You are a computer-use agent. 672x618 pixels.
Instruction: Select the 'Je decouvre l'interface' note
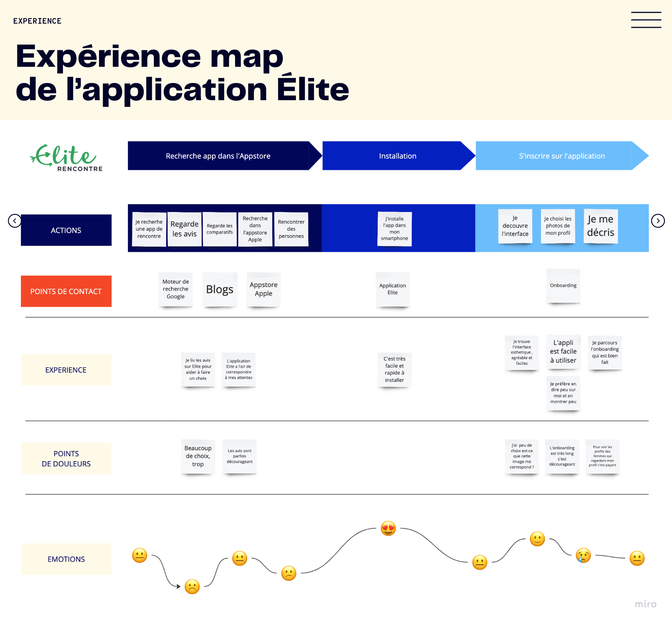(x=515, y=226)
